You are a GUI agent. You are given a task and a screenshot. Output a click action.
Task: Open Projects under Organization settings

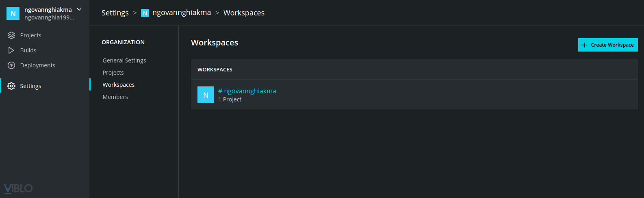click(113, 73)
